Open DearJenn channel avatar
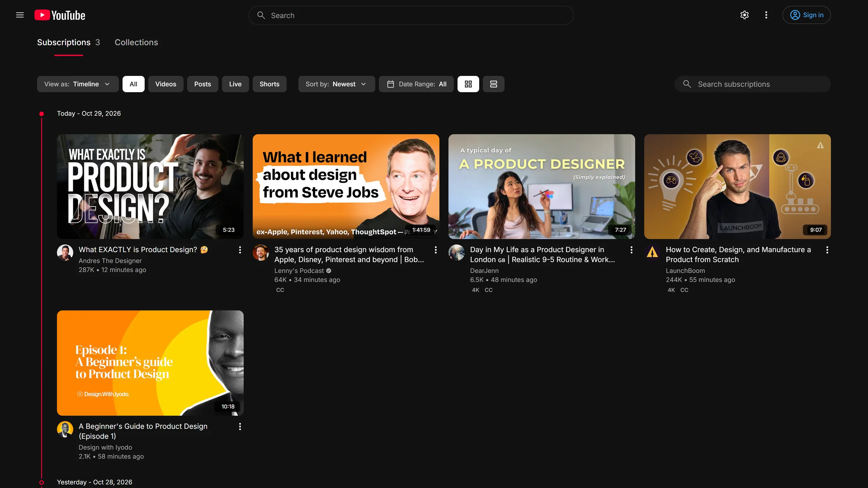This screenshot has height=488, width=868. click(456, 253)
